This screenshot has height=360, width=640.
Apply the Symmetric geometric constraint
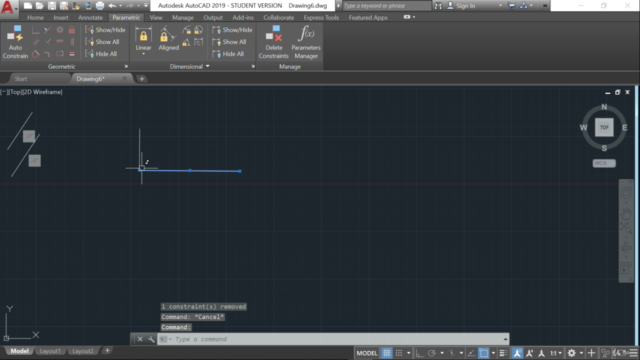(60, 54)
